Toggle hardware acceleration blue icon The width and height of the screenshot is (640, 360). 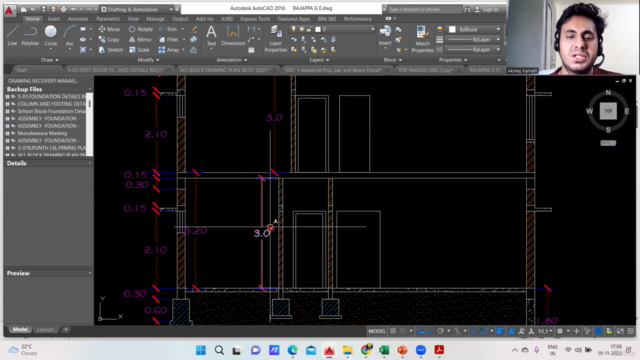(x=598, y=331)
